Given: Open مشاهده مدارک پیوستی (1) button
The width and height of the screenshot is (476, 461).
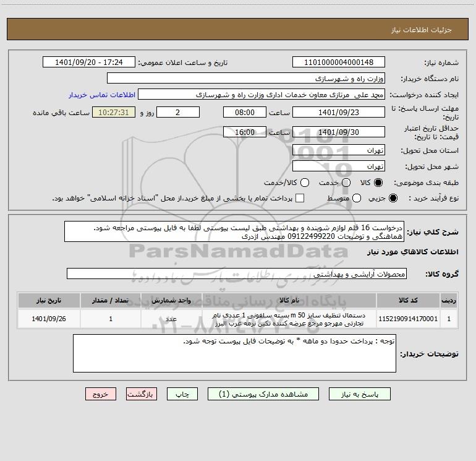Looking at the screenshot, I should pos(263,394).
